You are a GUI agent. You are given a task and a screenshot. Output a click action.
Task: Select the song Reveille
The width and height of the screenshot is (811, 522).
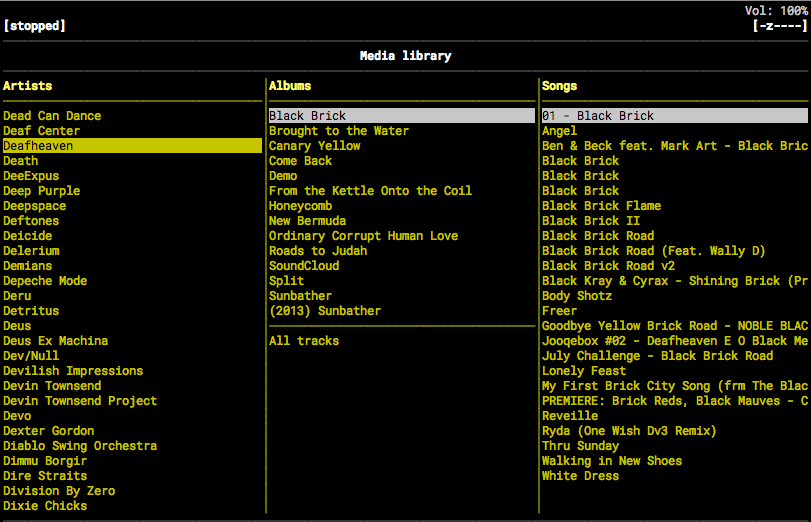(x=570, y=416)
